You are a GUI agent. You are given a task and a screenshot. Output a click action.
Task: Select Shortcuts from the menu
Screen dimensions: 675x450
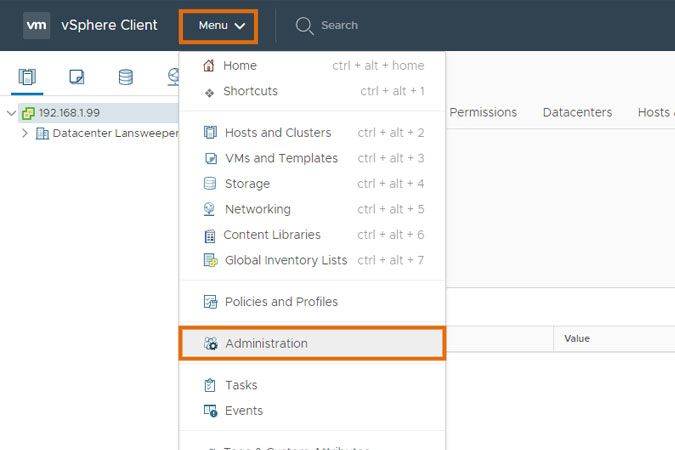click(x=250, y=91)
